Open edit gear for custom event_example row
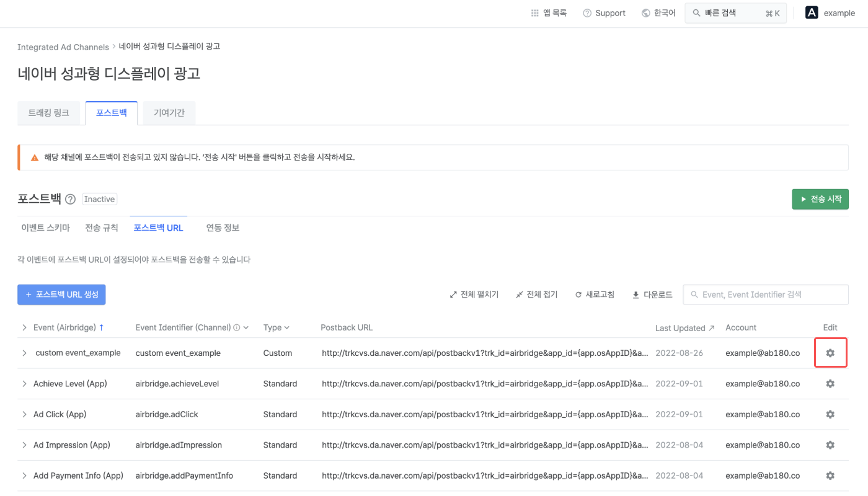The width and height of the screenshot is (868, 496). coord(830,353)
